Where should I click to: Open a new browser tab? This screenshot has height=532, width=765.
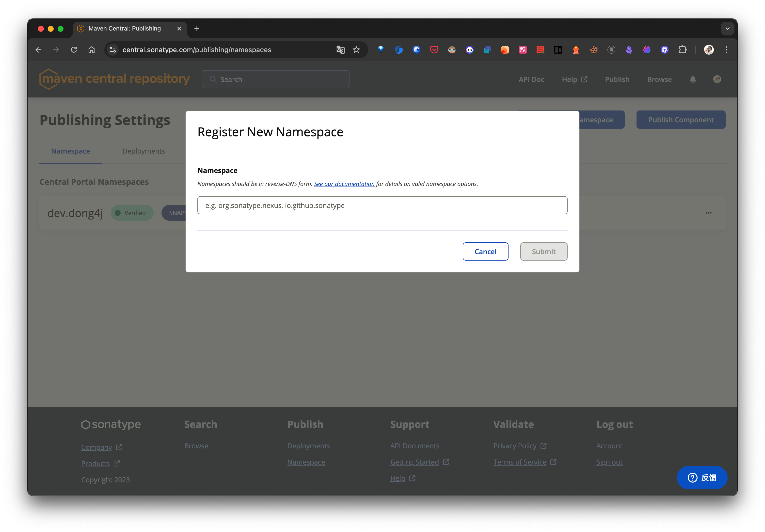pos(197,29)
